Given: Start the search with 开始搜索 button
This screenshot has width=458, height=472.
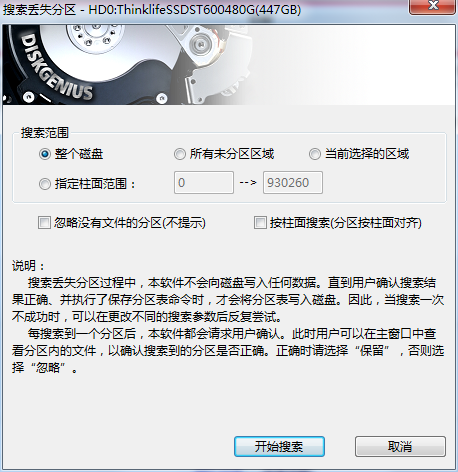Looking at the screenshot, I should [x=279, y=446].
